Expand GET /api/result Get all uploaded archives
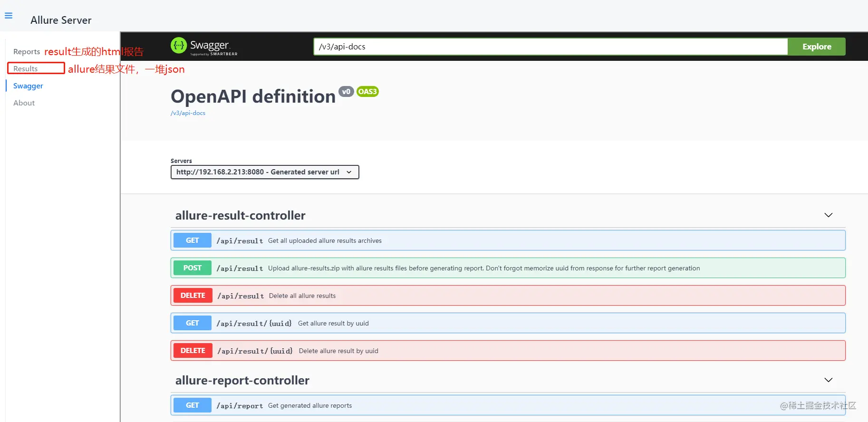 508,240
